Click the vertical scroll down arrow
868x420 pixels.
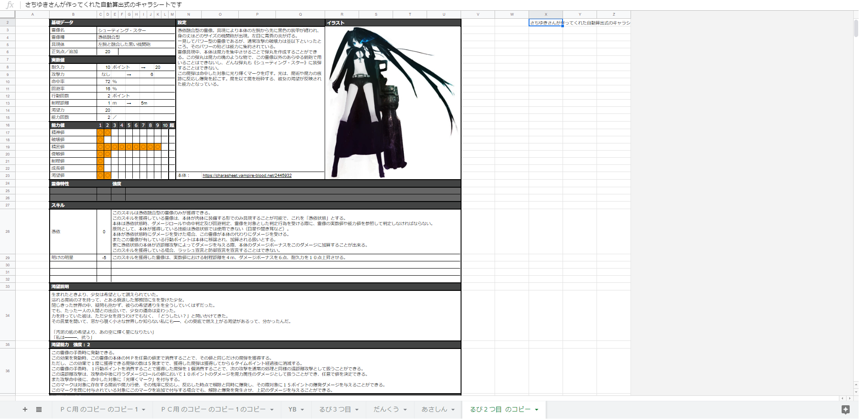[x=856, y=391]
